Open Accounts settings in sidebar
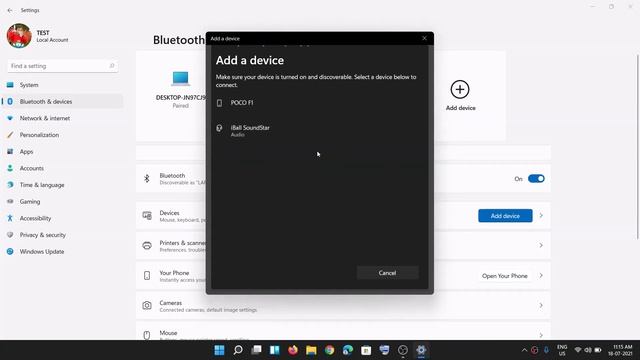Image resolution: width=640 pixels, height=360 pixels. coord(62,168)
